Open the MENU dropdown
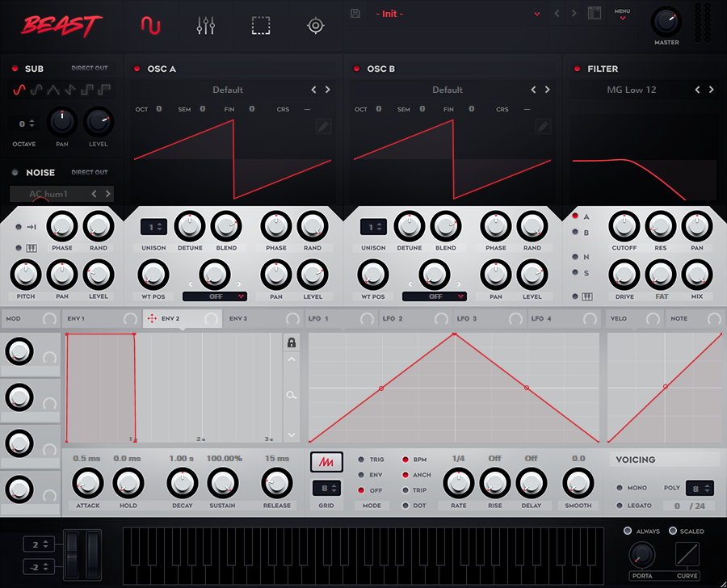Screen dimensions: 727x588 tap(622, 15)
